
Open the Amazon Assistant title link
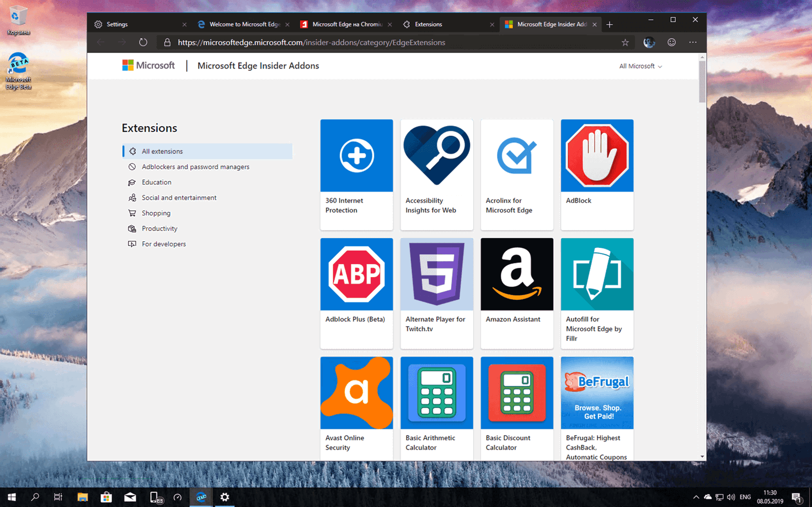coord(513,319)
